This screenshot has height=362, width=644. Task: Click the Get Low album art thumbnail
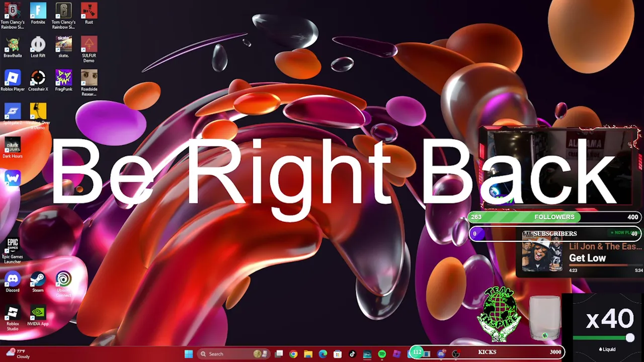542,251
